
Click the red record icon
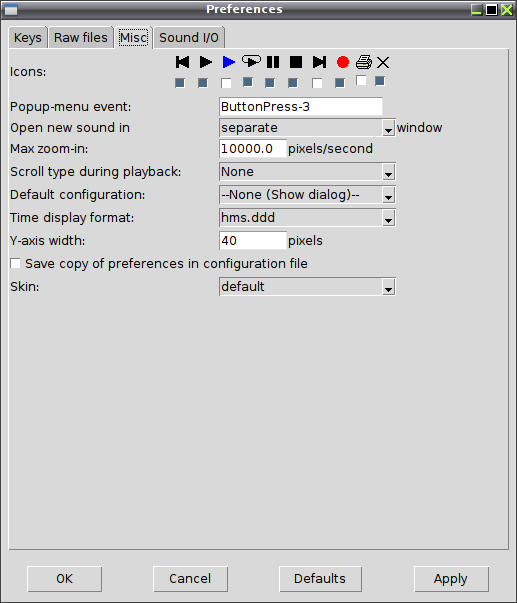coord(343,62)
